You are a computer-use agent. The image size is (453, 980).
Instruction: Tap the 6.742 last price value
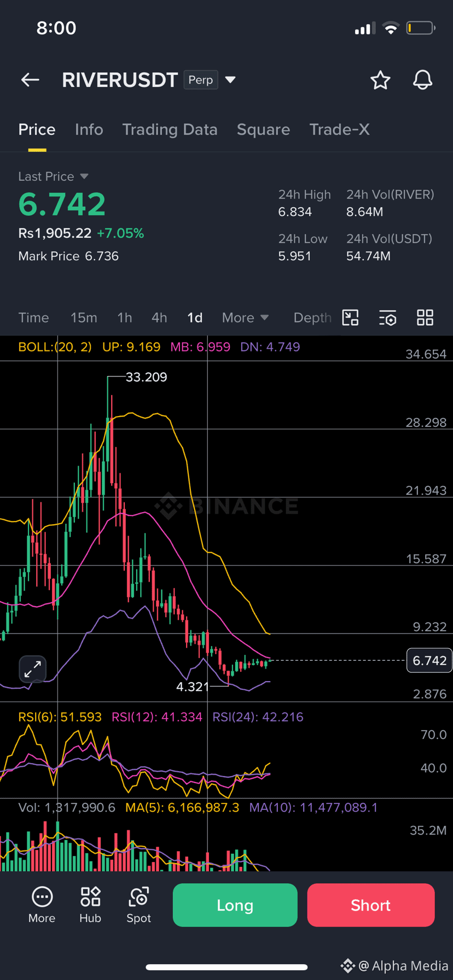click(62, 204)
